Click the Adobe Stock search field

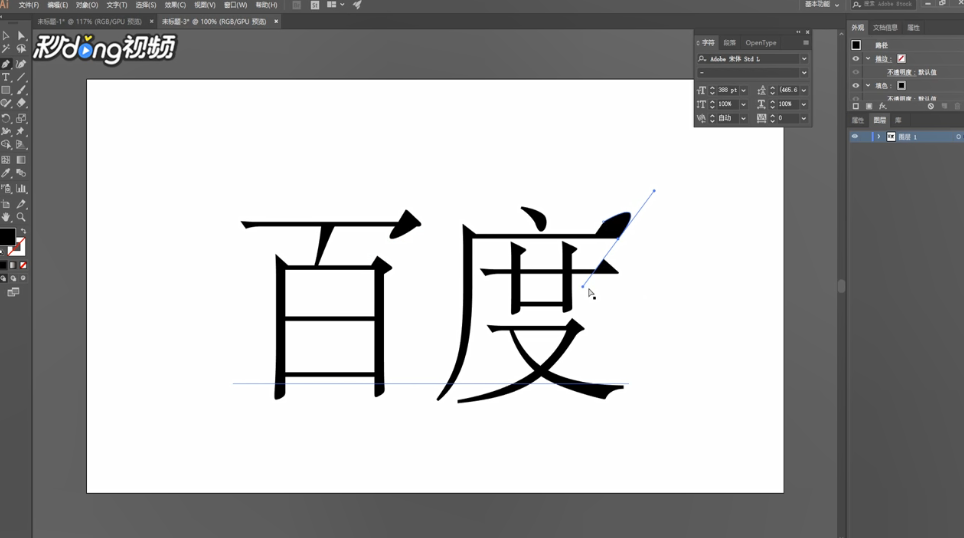[883, 4]
